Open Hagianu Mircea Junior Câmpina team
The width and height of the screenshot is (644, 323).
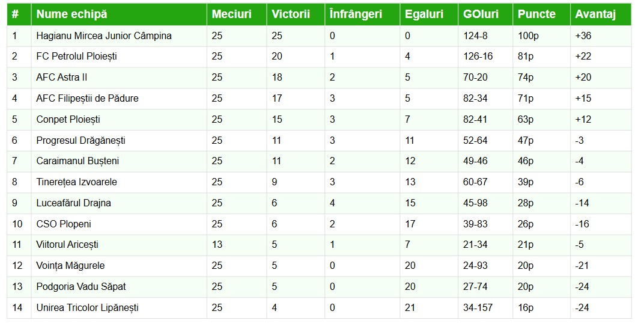pyautogui.click(x=104, y=35)
